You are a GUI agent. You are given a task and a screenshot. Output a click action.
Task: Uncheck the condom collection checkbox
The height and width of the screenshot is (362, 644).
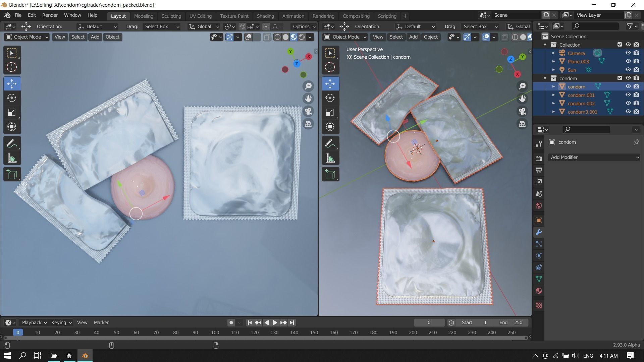pyautogui.click(x=620, y=78)
